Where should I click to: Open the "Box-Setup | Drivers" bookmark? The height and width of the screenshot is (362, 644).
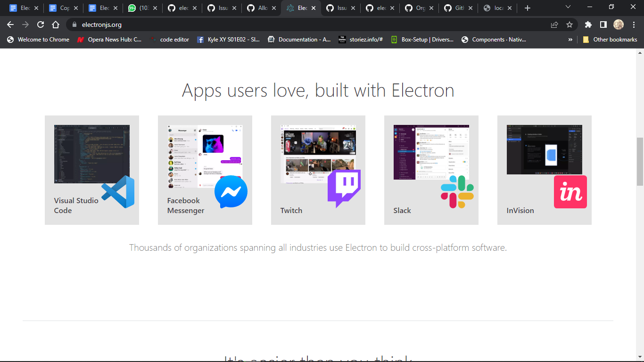[423, 40]
